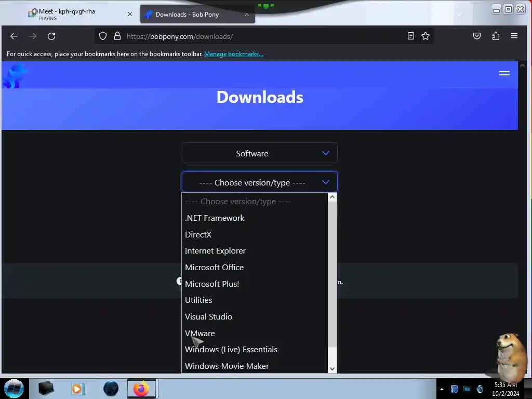Screen dimensions: 532x399
Task: Open the Windows Start orb
Action: coord(14,389)
